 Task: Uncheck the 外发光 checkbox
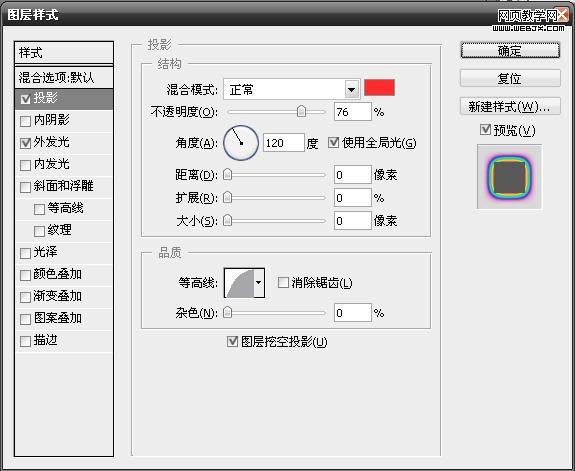25,143
